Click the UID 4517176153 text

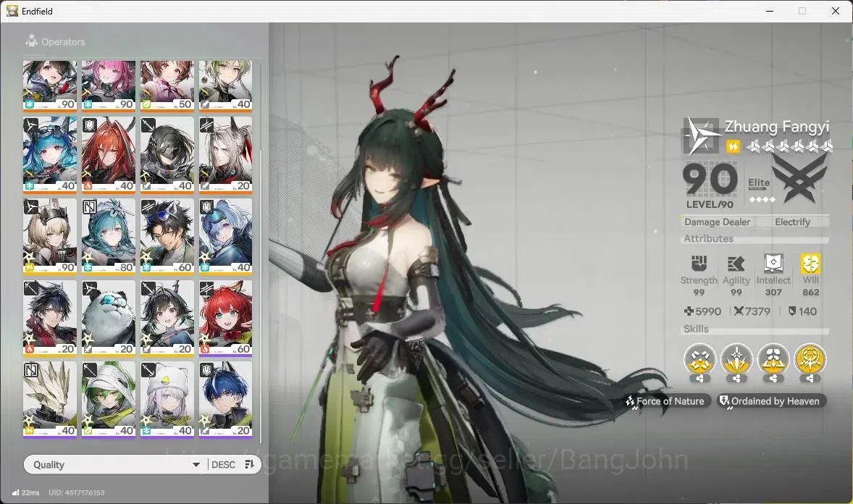coord(77,492)
